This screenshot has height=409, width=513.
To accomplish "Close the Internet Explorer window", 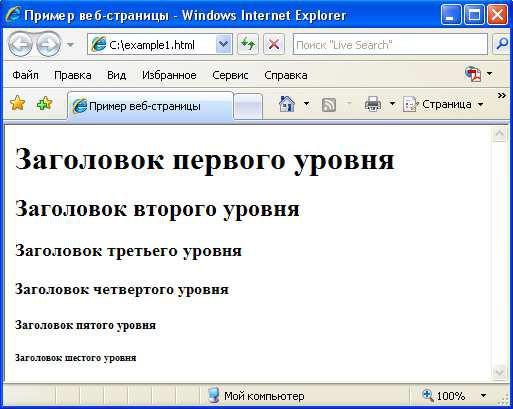I will click(x=497, y=15).
